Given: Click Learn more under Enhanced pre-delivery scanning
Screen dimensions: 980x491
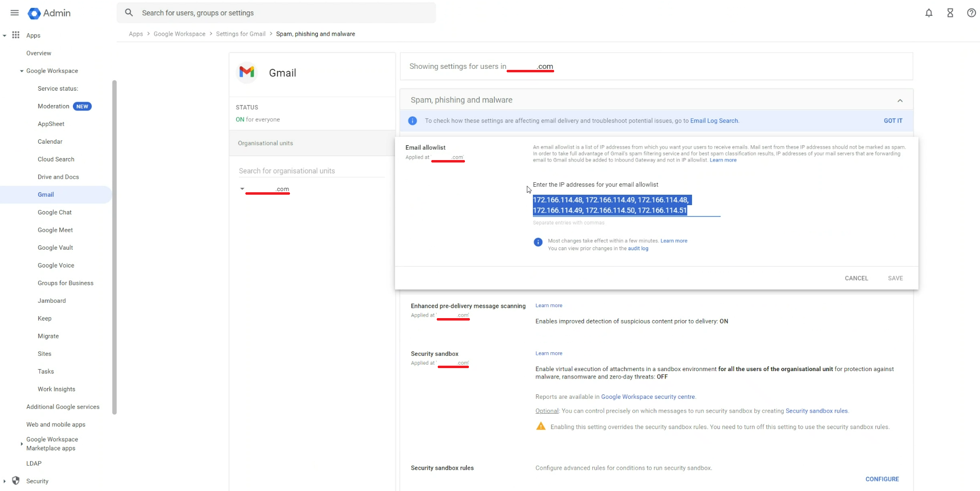Looking at the screenshot, I should (549, 306).
